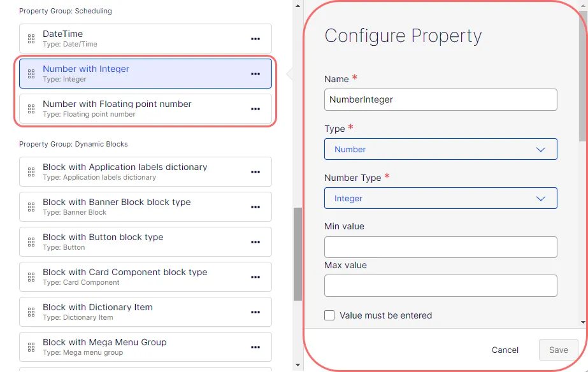Select Number with Floating point number property

pyautogui.click(x=145, y=109)
